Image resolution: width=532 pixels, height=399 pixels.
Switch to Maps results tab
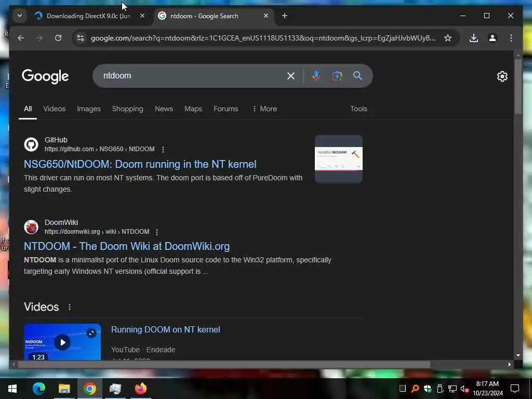click(193, 109)
